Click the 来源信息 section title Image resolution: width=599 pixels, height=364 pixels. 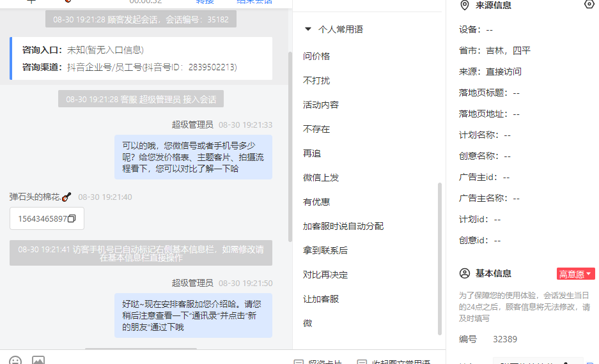(493, 5)
